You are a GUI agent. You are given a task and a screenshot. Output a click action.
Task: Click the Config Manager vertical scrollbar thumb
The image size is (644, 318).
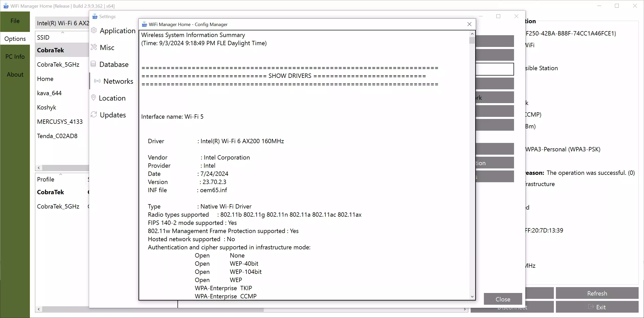tap(472, 41)
